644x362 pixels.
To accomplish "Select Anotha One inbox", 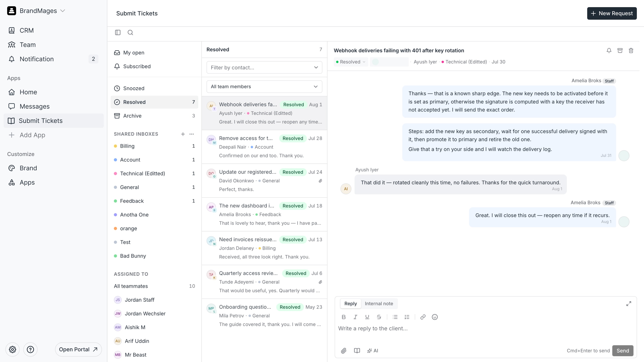I will point(155,215).
